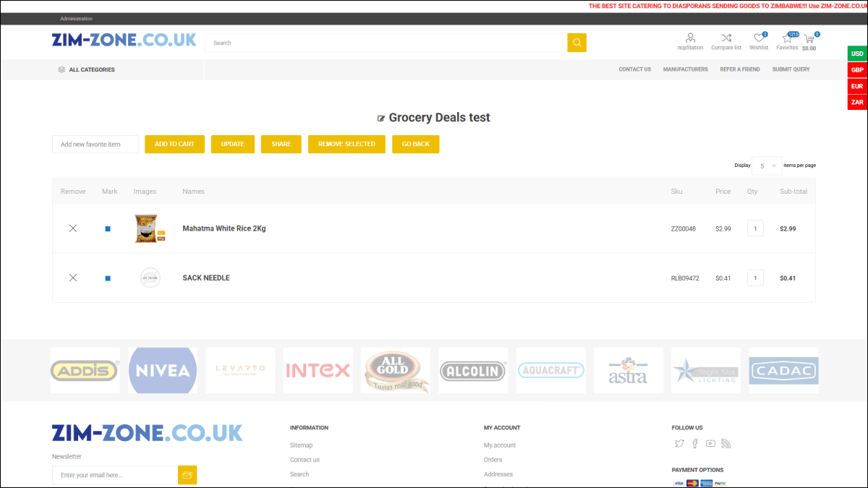
Task: Open the Mahatma White Rice 2Kg product link
Action: pos(224,228)
